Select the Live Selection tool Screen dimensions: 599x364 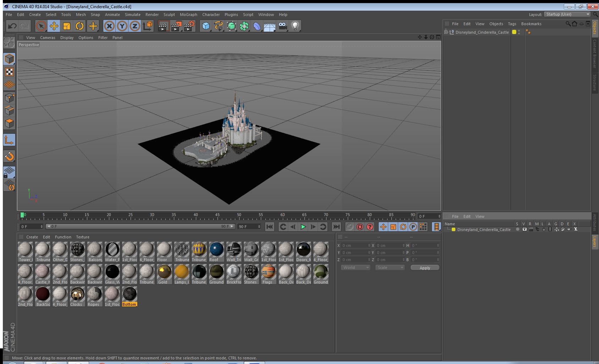pos(41,26)
